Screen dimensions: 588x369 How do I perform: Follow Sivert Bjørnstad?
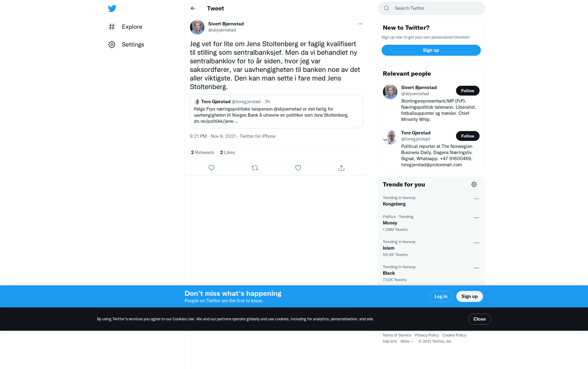click(x=468, y=91)
